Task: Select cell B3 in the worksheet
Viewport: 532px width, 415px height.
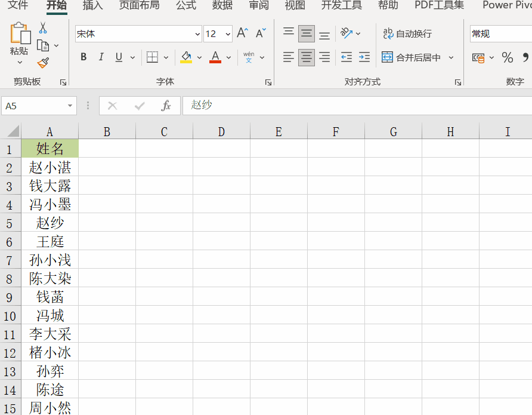Action: [x=107, y=186]
